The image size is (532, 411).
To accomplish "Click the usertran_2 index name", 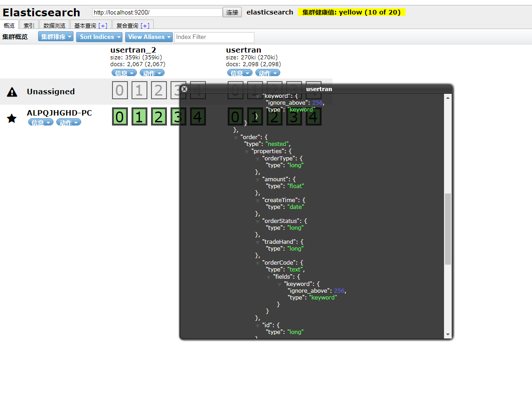I will [133, 50].
